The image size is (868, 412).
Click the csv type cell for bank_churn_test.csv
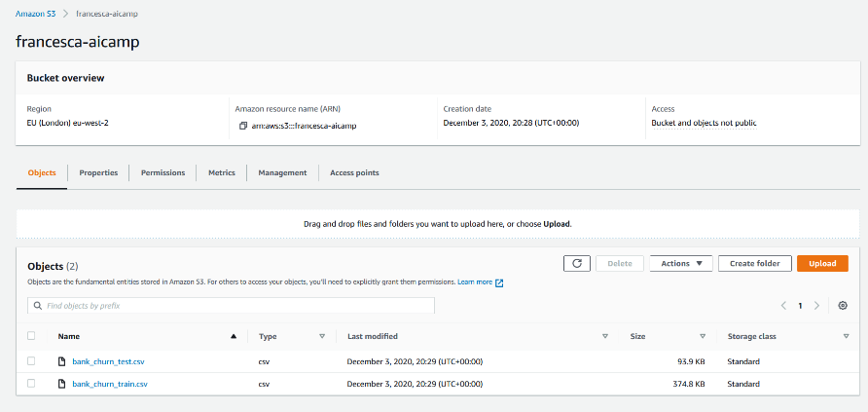264,361
